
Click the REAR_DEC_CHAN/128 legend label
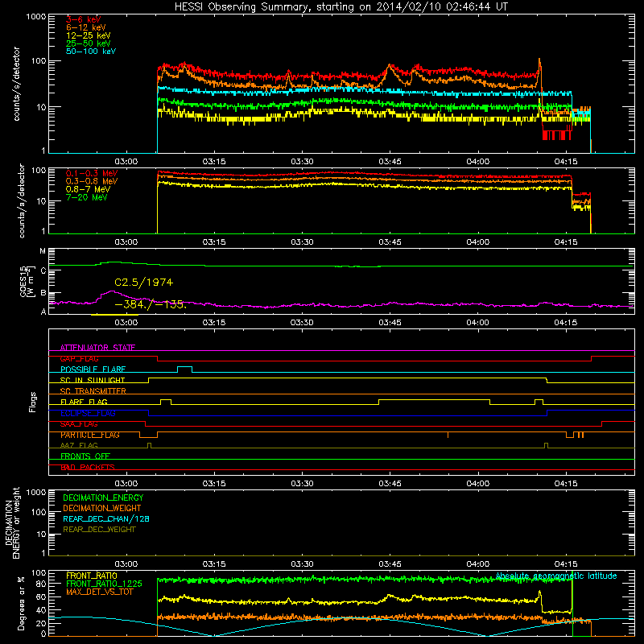(105, 518)
